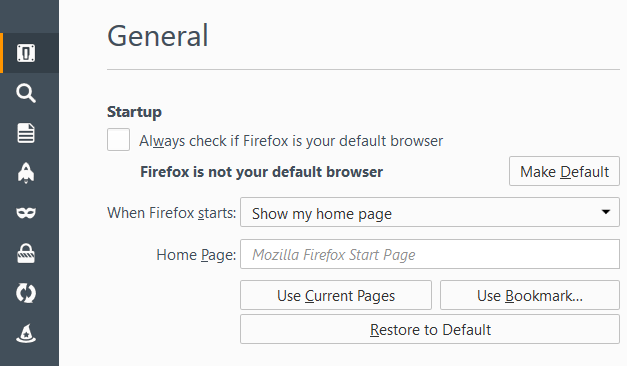Click the 'Home Page:' label
The image size is (627, 366).
coord(196,255)
